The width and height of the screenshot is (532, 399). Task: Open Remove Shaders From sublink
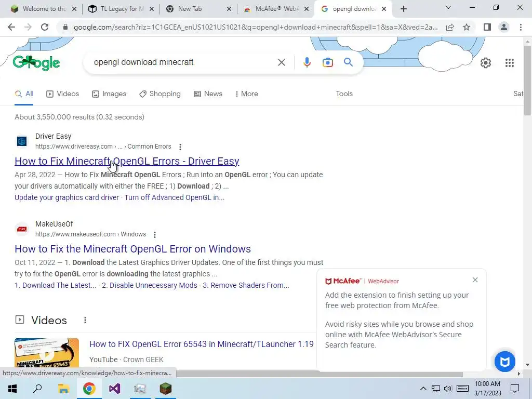coord(246,285)
